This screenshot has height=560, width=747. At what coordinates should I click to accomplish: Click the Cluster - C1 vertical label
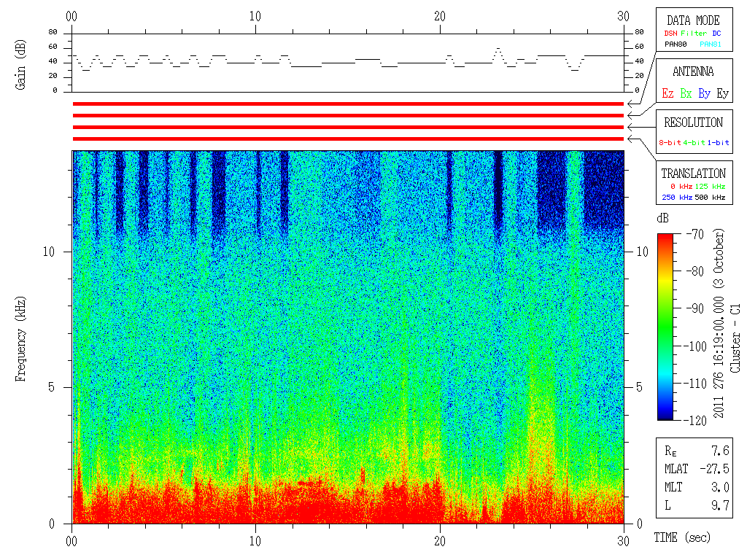(735, 339)
